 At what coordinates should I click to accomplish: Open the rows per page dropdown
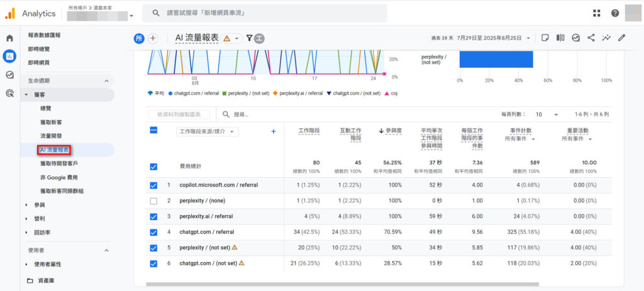tap(546, 115)
